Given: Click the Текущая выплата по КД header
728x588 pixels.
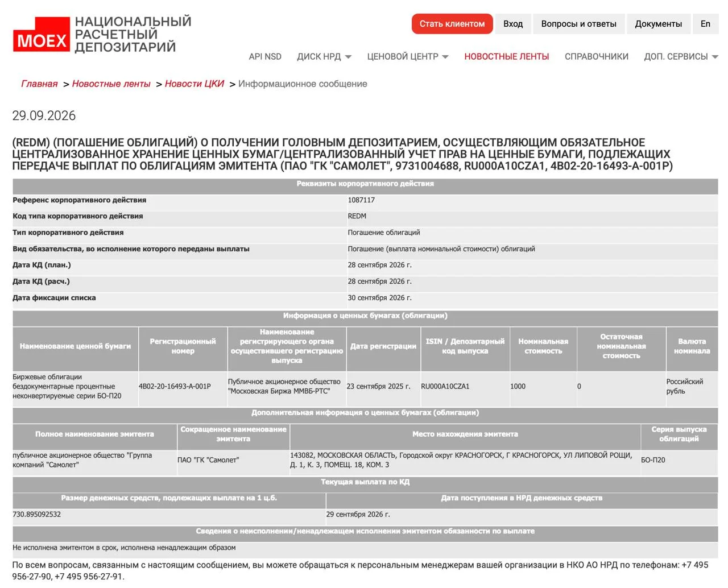Looking at the screenshot, I should 365,482.
